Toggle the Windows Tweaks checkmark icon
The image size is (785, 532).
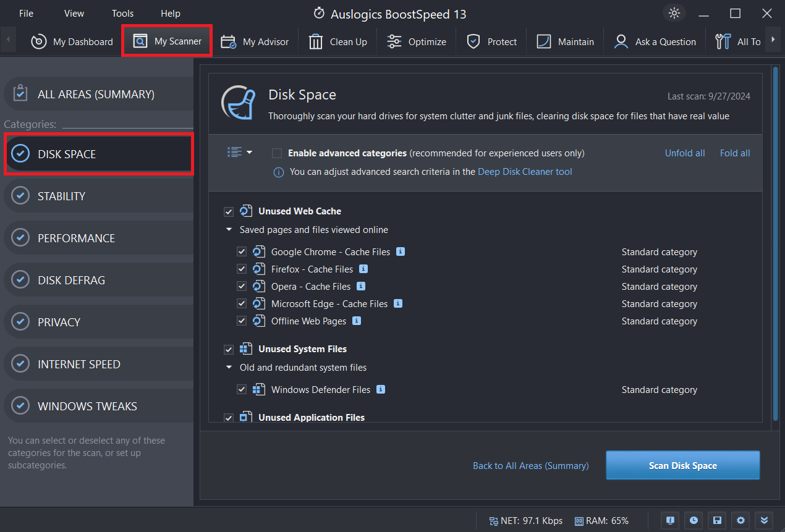[x=20, y=406]
